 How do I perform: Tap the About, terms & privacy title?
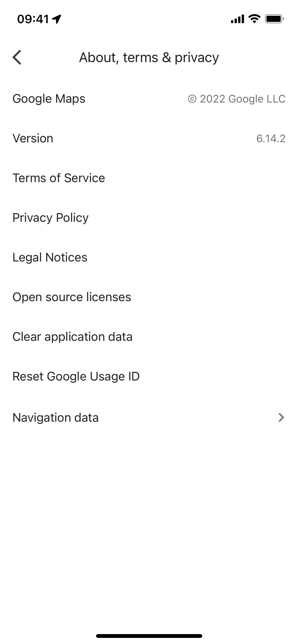149,57
